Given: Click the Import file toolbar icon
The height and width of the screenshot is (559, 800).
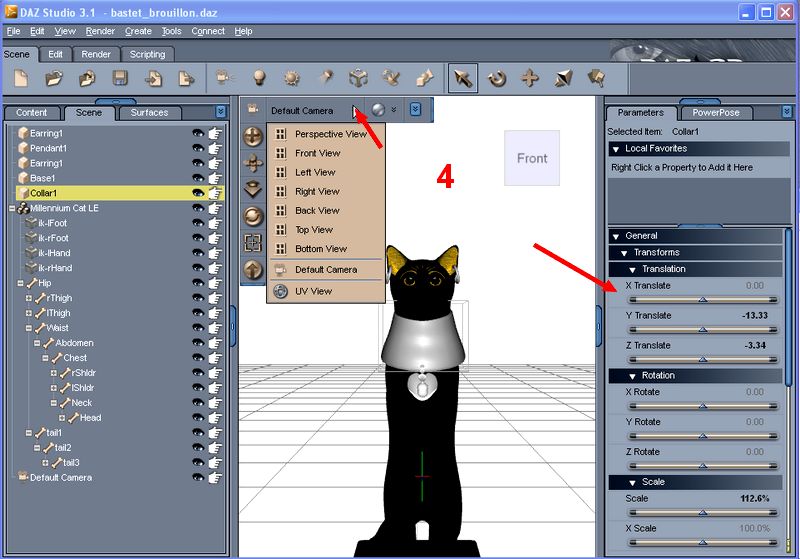Looking at the screenshot, I should coord(153,79).
